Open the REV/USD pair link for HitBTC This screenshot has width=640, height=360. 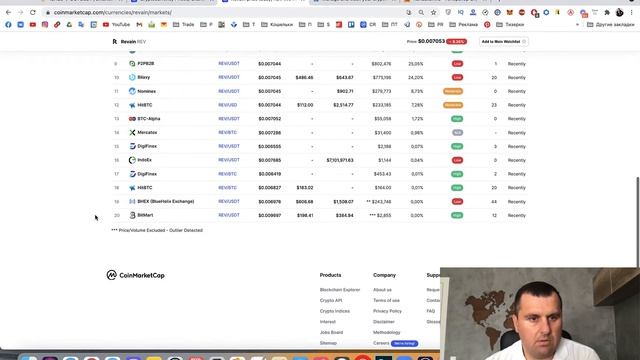(x=227, y=105)
